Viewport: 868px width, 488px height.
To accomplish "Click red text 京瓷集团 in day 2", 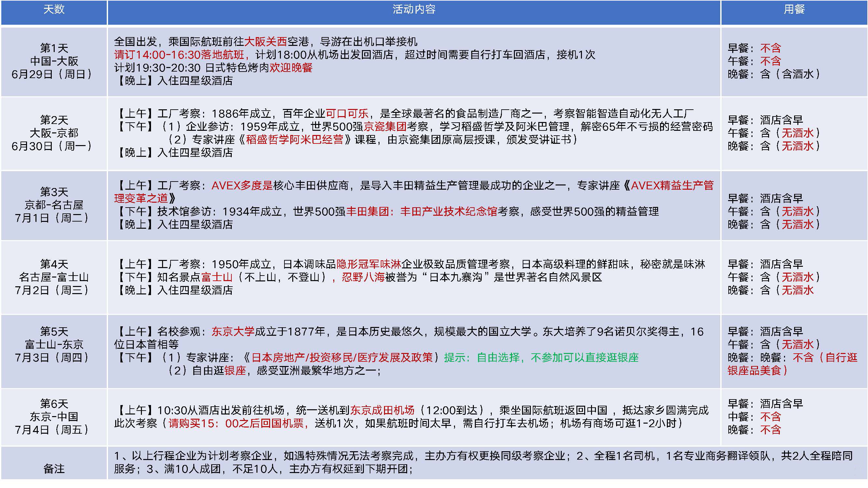I will [385, 127].
